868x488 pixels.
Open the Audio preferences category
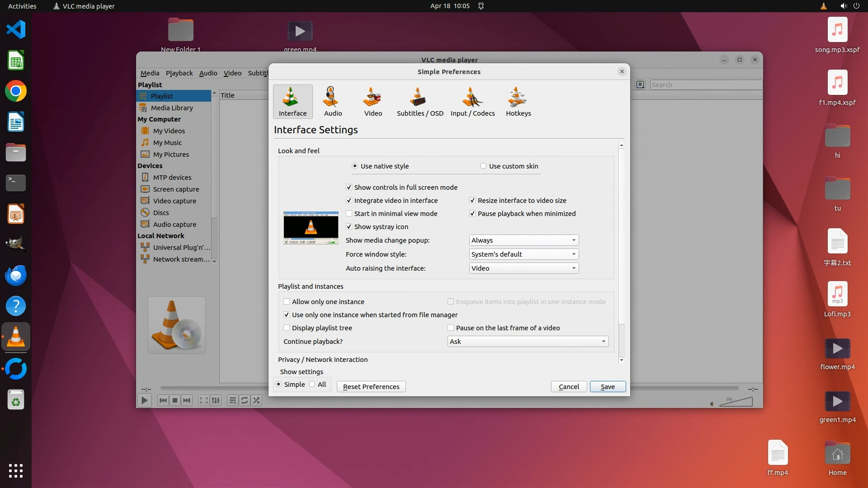(333, 102)
